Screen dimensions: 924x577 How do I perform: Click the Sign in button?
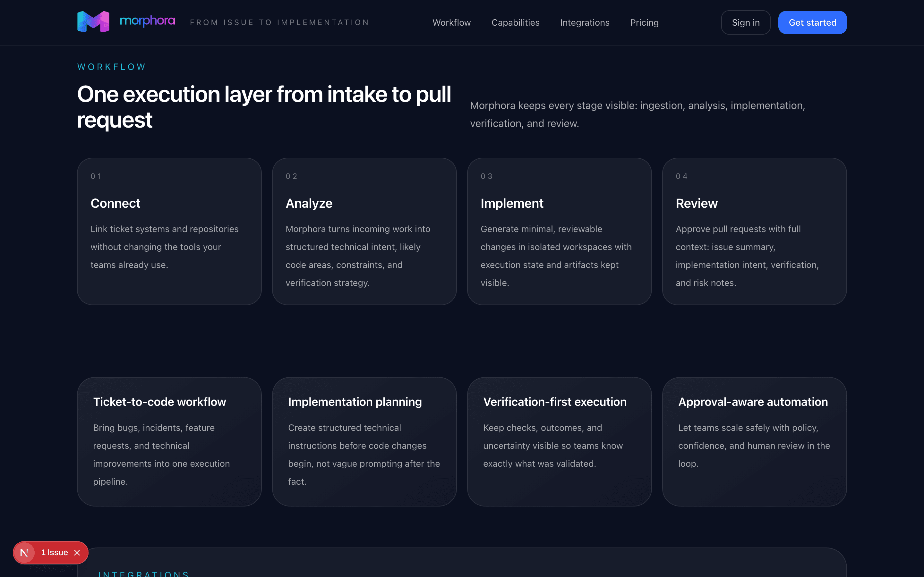coord(745,22)
